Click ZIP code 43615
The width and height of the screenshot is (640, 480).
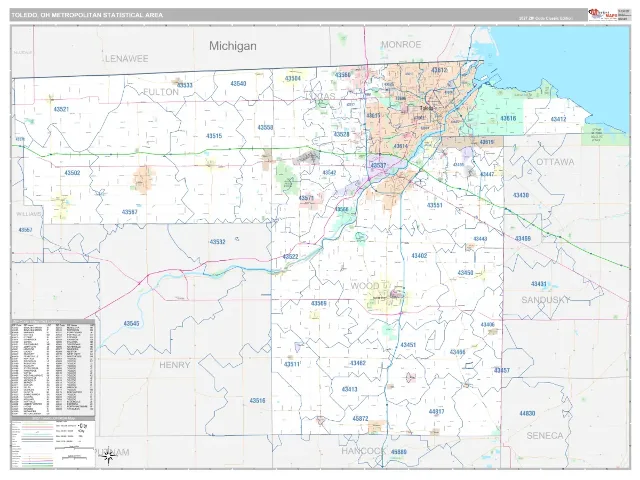[373, 116]
